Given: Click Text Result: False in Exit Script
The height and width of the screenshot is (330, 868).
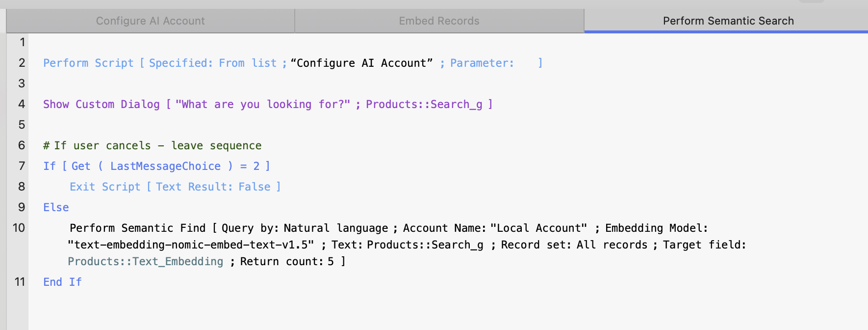Looking at the screenshot, I should pyautogui.click(x=213, y=187).
